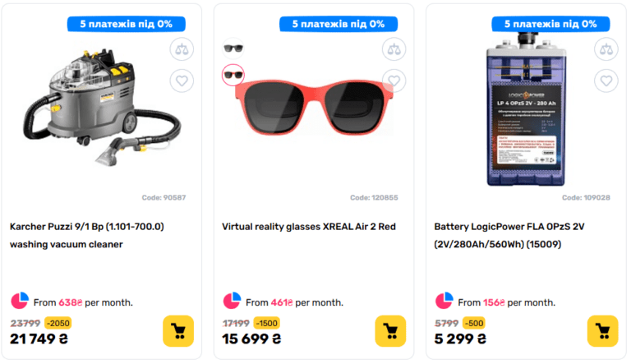Screen dimensions: 631x364
Task: Compare the LogicPower battery using scales icon
Action: pyautogui.click(x=606, y=48)
